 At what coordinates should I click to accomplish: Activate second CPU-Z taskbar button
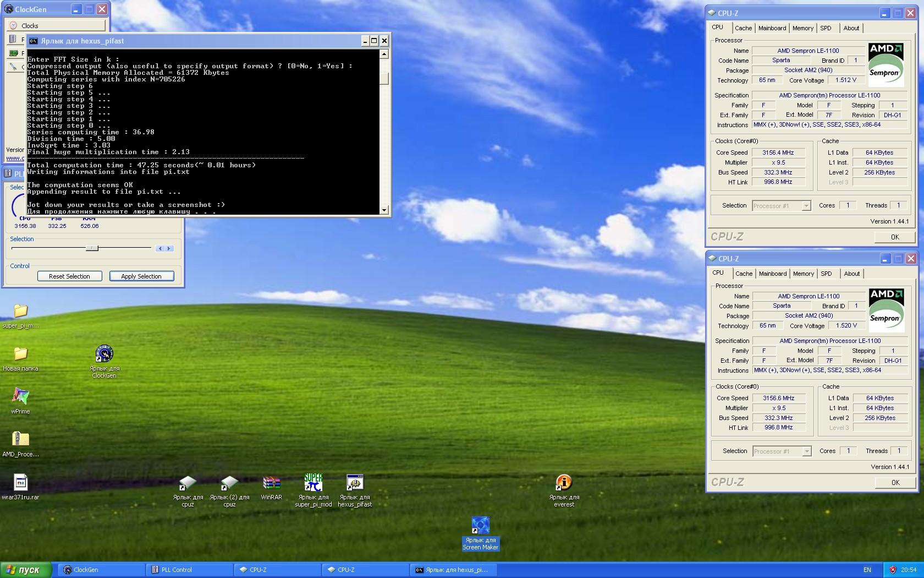[365, 570]
